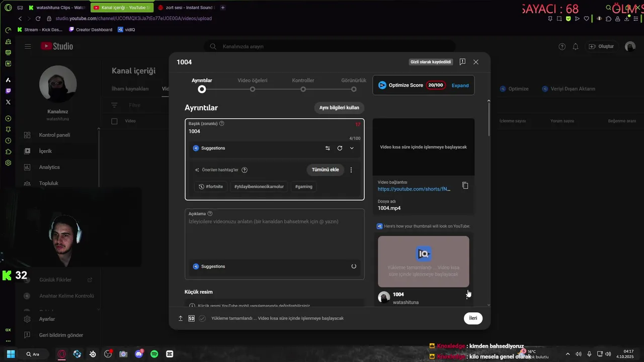The width and height of the screenshot is (644, 362).
Task: Open account avatar menu
Action: 630,46
